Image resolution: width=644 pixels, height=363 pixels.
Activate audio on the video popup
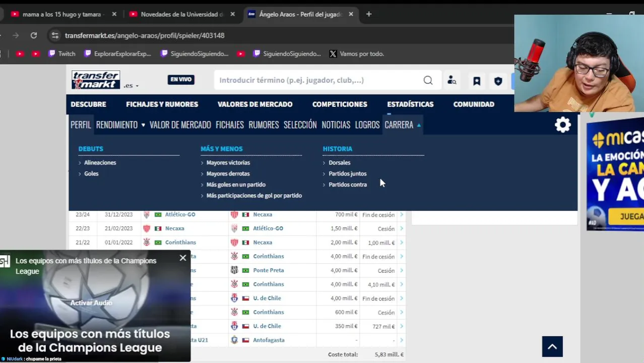[x=91, y=303]
